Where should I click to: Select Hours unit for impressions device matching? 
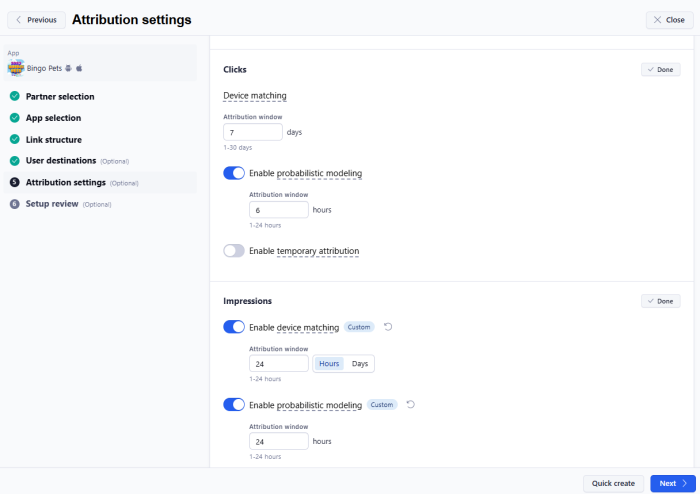point(328,364)
